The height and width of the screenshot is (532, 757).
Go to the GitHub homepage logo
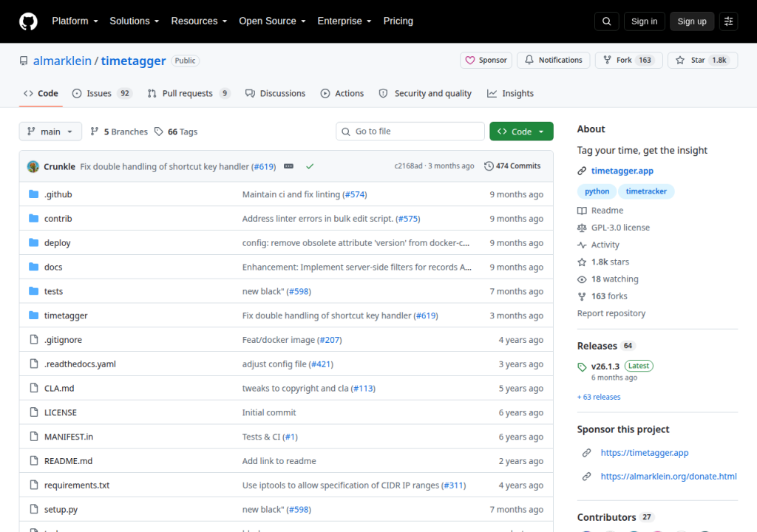pos(28,21)
